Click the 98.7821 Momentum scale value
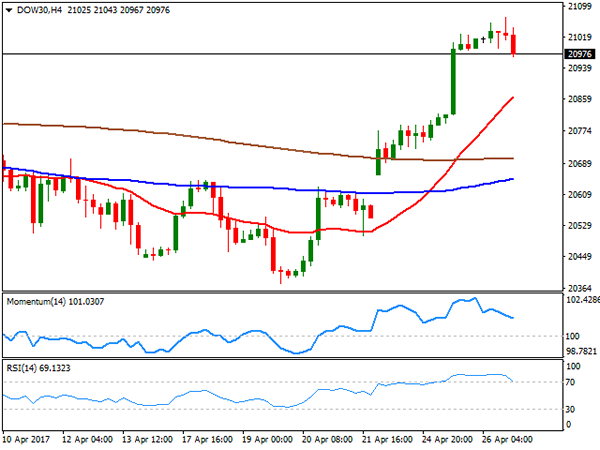Viewport: 600px width, 450px height. 582,351
